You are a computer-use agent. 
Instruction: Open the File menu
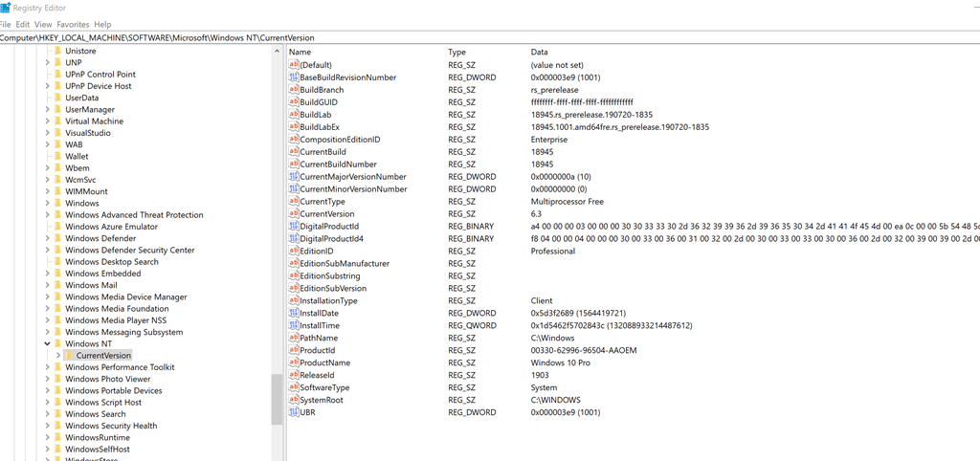coord(5,24)
